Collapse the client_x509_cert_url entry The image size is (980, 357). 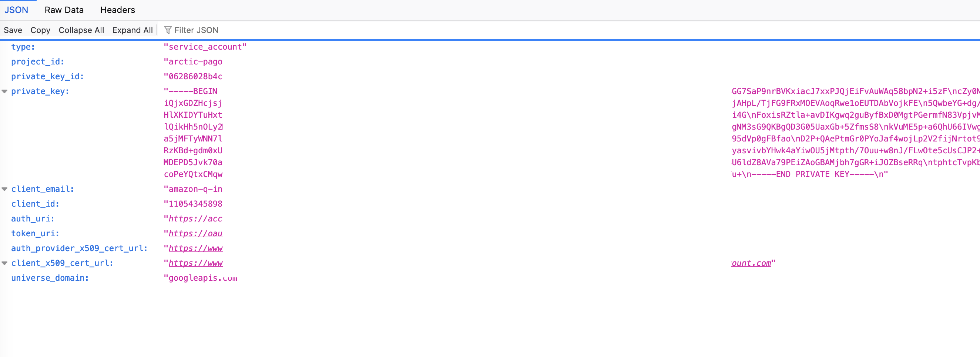(x=4, y=263)
